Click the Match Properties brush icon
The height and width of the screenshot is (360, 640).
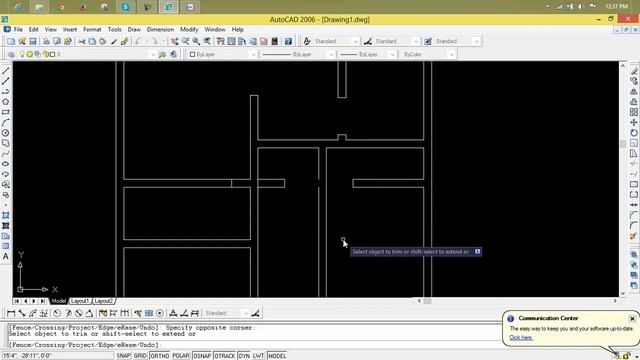[114, 41]
